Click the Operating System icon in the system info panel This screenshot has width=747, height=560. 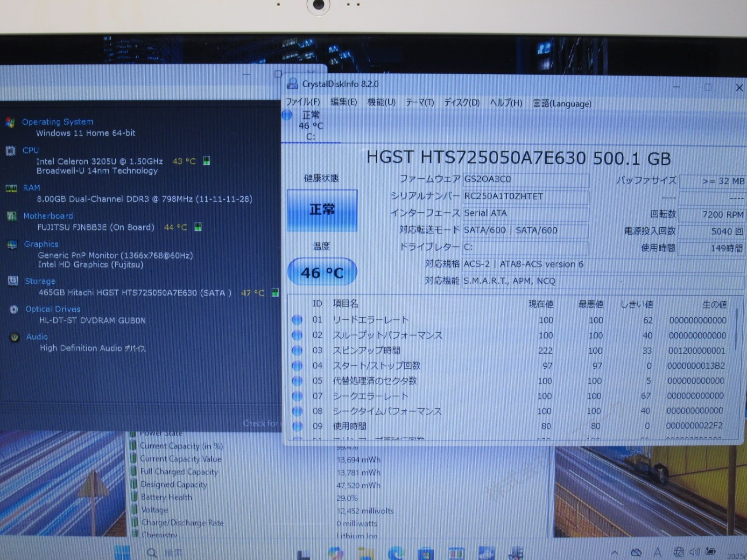point(11,122)
